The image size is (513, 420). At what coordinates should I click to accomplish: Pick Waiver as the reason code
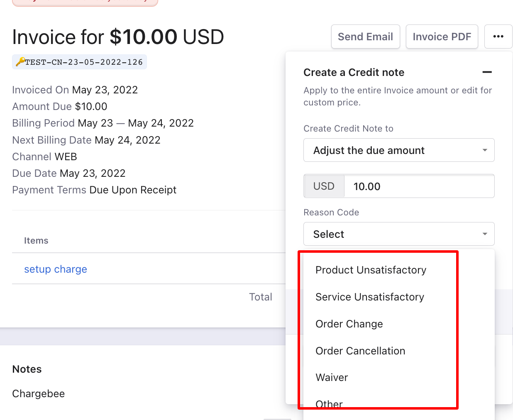point(332,378)
